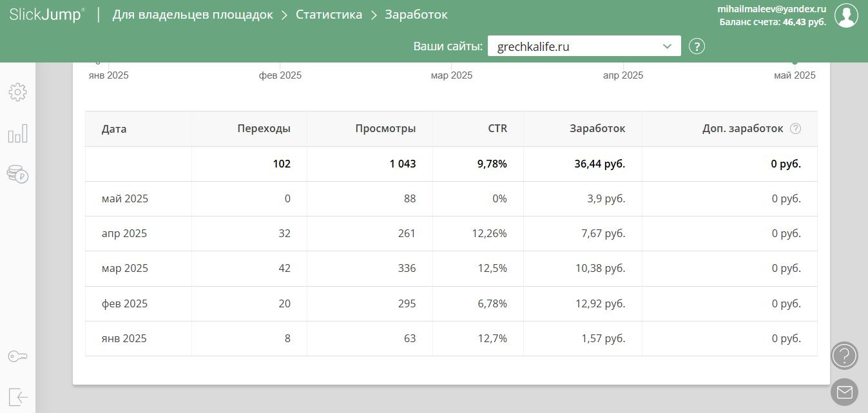The width and height of the screenshot is (868, 413).
Task: Go to Для владельцев площадок breadcrumb
Action: click(193, 15)
